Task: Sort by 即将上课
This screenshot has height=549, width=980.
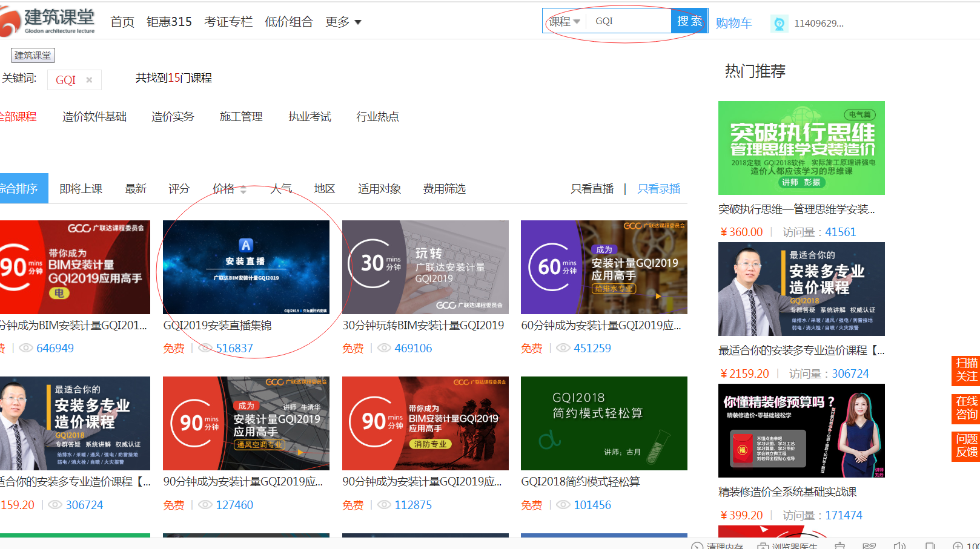Action: 81,189
